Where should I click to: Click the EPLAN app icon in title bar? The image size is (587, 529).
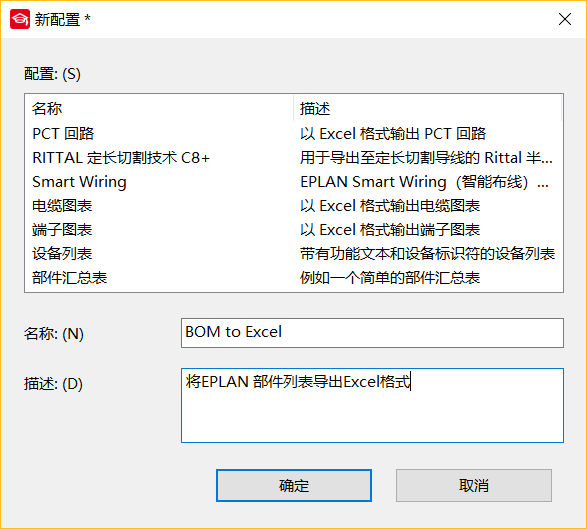coord(20,19)
